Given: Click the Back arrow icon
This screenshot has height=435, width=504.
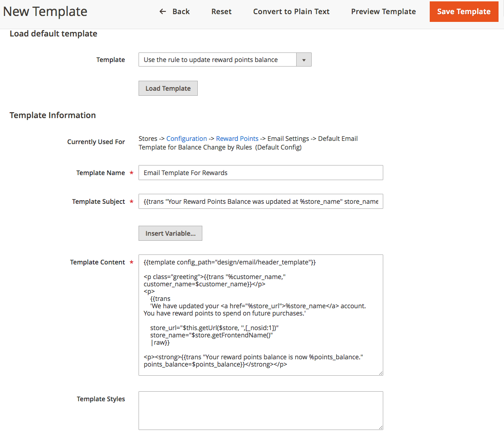Looking at the screenshot, I should (163, 11).
